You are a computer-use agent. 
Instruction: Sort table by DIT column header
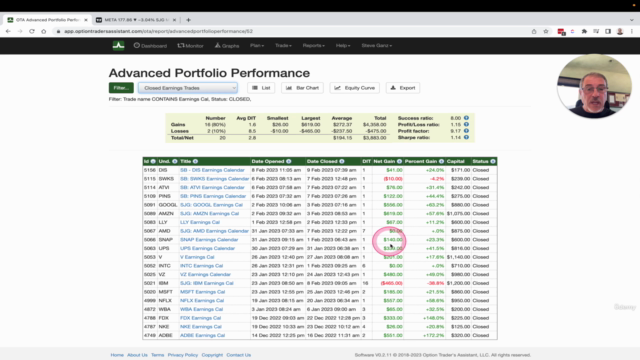click(x=366, y=161)
